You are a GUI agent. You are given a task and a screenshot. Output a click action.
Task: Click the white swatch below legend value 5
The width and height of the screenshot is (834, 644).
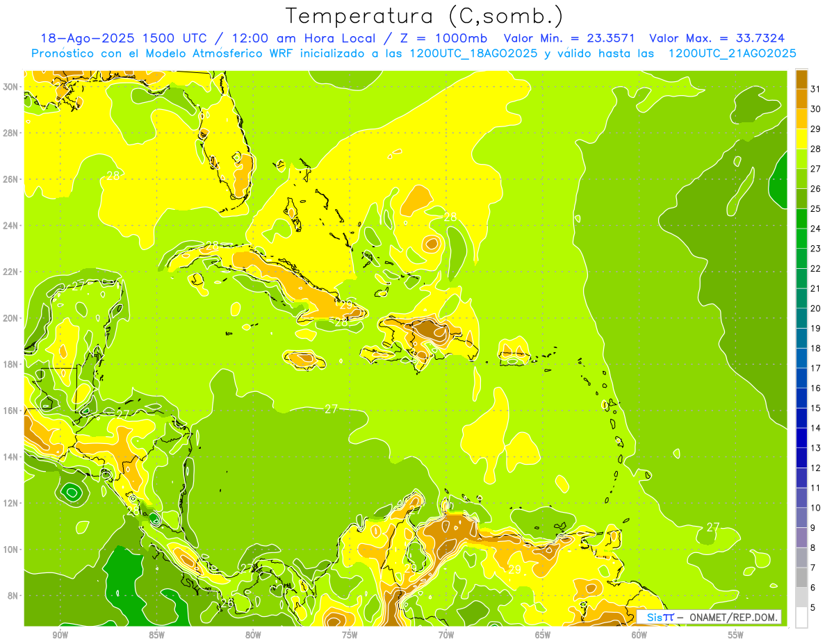(x=801, y=618)
